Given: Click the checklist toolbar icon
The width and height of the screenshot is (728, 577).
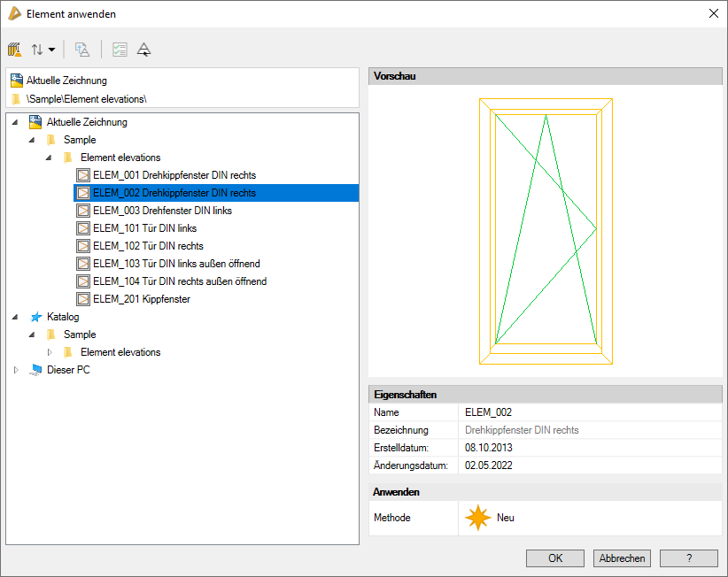Looking at the screenshot, I should (x=120, y=50).
